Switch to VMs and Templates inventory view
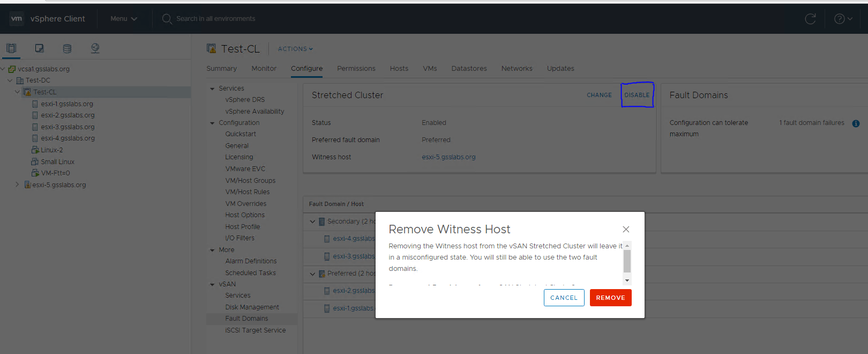The image size is (868, 354). tap(39, 48)
